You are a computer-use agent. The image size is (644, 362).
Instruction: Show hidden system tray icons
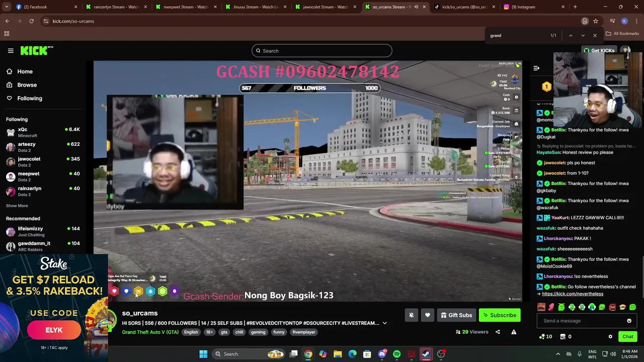point(557,354)
